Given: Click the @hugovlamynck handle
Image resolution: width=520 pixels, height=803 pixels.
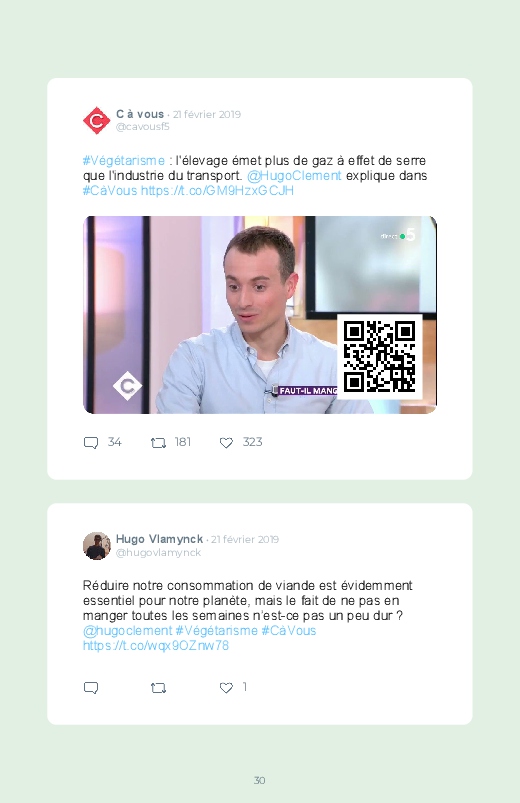Looking at the screenshot, I should [158, 553].
